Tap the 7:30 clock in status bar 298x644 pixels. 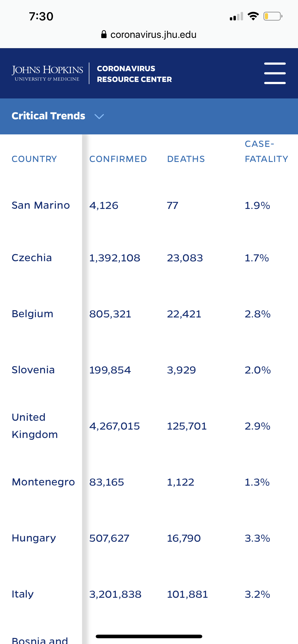[x=41, y=17]
